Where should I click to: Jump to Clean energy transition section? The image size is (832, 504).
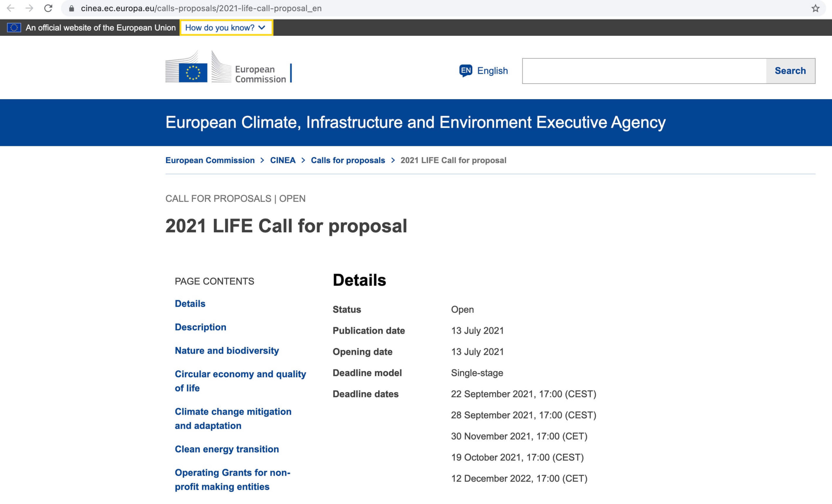(227, 449)
